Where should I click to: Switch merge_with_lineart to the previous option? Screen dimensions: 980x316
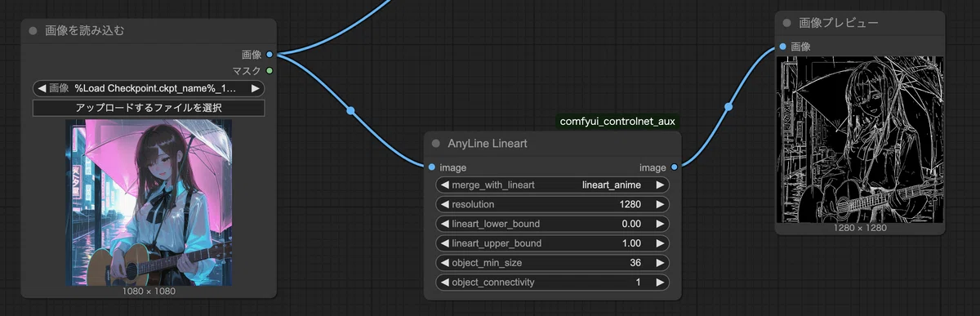tap(445, 185)
